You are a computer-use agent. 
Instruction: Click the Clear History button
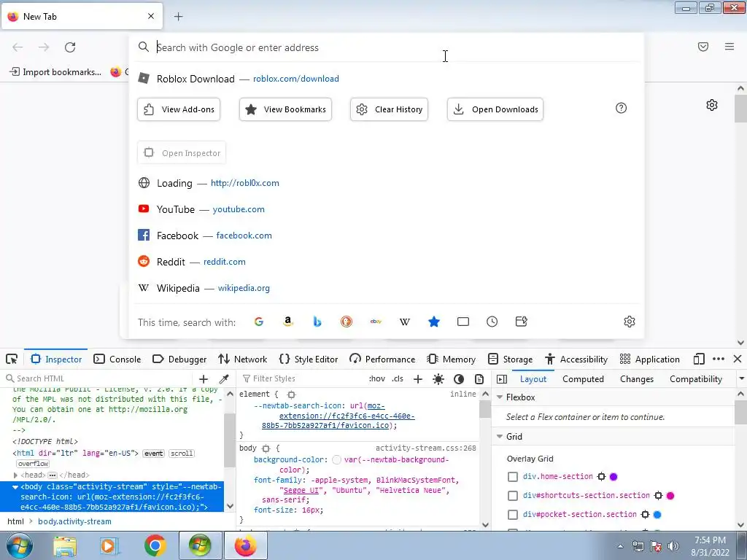click(390, 109)
